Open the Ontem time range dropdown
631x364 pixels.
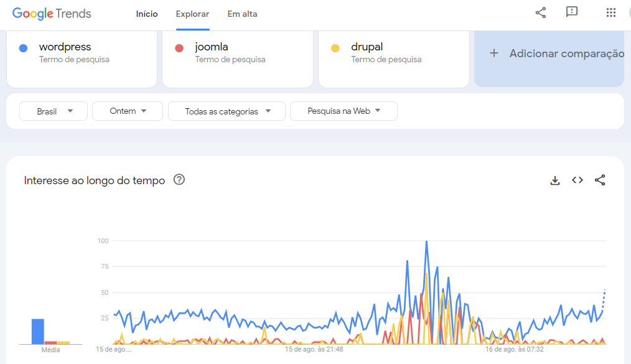tap(127, 111)
